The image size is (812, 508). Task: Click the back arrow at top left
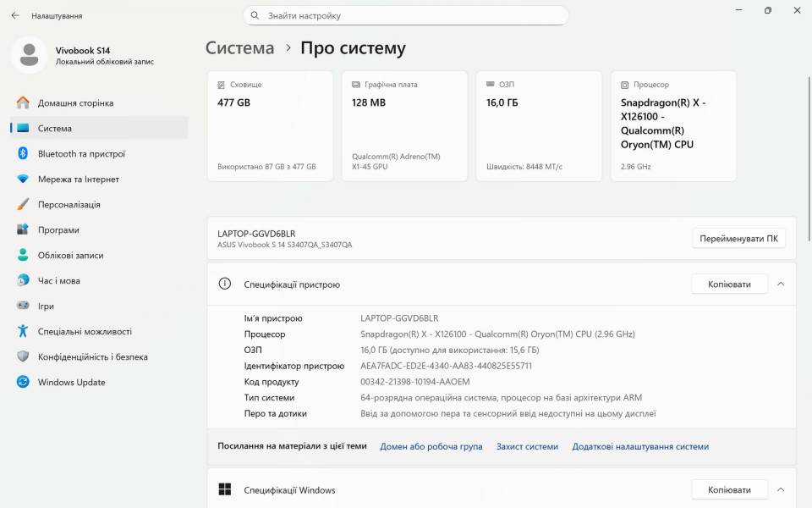coord(13,14)
